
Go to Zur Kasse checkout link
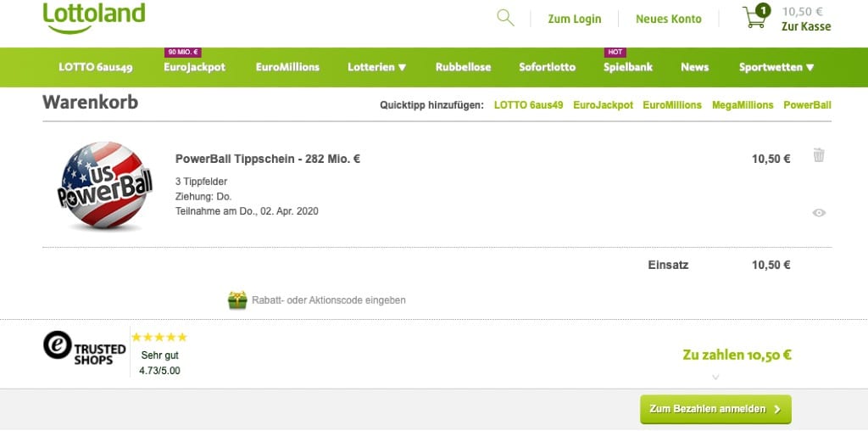coord(806,26)
